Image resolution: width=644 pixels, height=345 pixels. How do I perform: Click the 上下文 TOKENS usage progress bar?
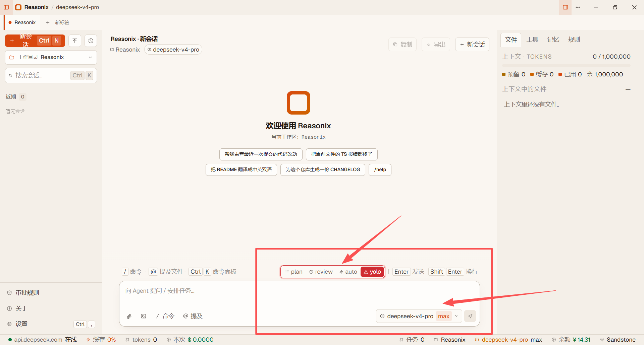pos(566,65)
